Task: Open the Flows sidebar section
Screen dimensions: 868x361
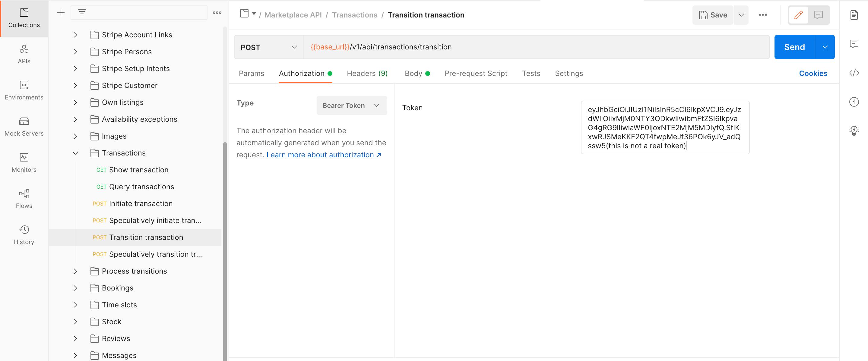Action: (x=24, y=199)
